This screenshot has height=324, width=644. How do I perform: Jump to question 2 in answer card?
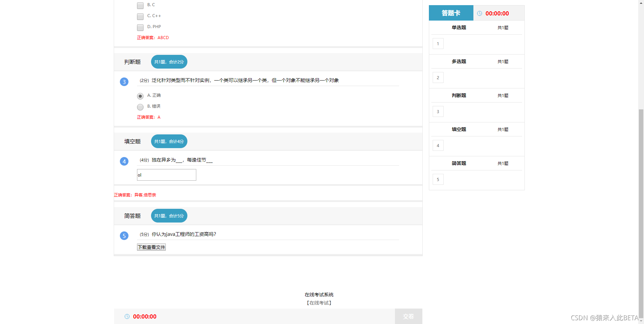pos(438,77)
